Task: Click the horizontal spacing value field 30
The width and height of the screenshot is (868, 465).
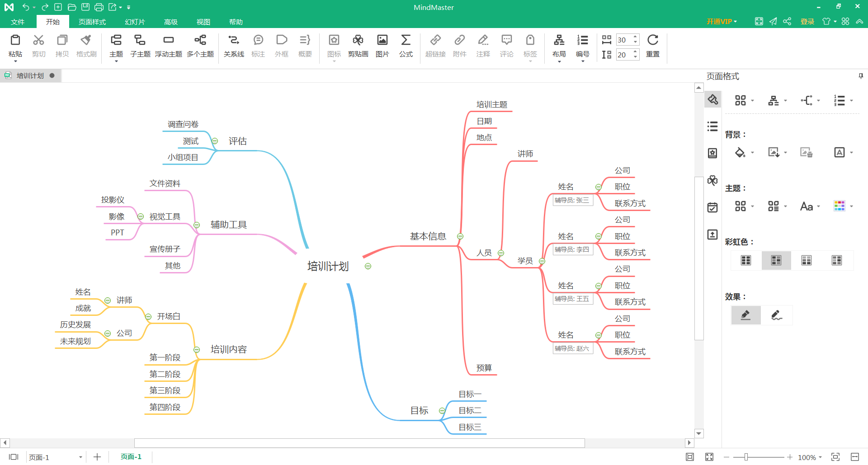Action: coord(624,40)
